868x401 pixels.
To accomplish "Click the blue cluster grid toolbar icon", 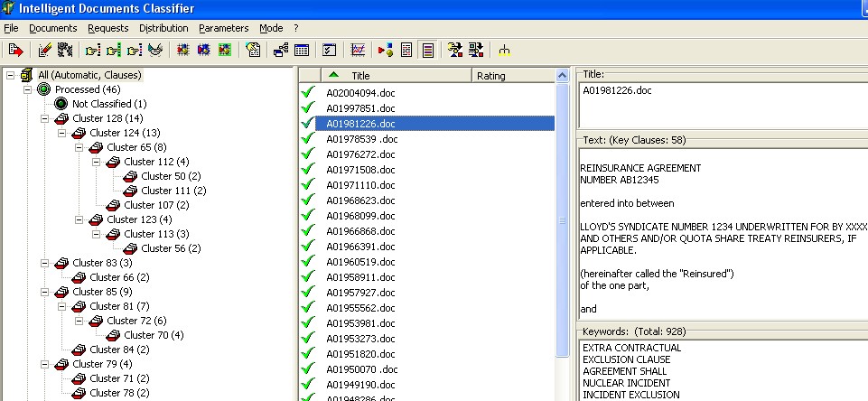I will (204, 51).
